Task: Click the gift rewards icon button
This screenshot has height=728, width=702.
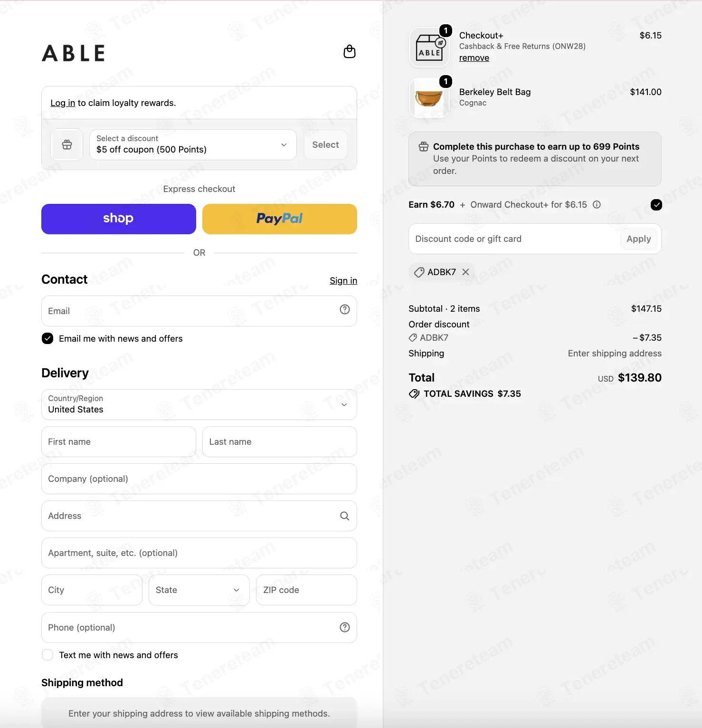Action: coord(67,144)
